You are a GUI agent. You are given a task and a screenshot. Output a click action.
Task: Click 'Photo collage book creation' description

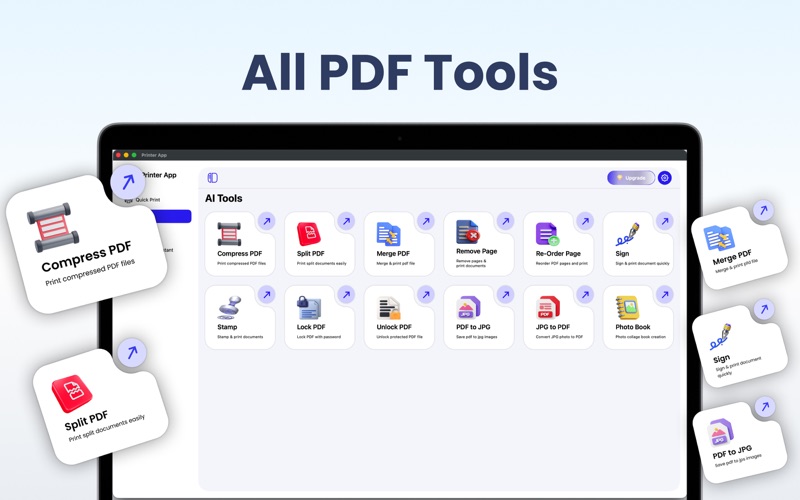640,337
